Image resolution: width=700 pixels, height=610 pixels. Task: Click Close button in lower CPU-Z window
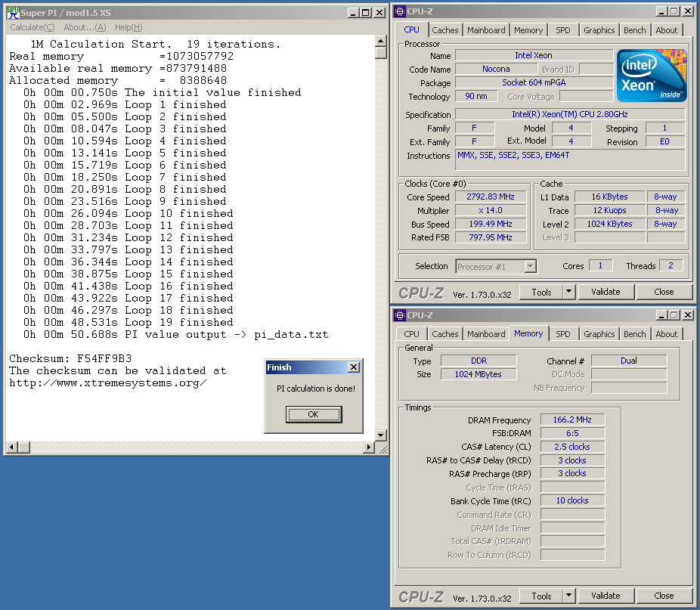664,596
